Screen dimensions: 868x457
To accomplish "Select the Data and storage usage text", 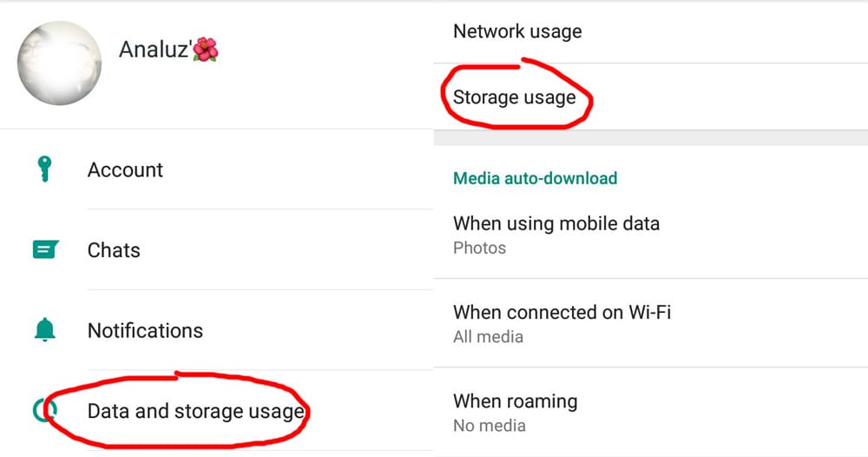I will click(195, 411).
